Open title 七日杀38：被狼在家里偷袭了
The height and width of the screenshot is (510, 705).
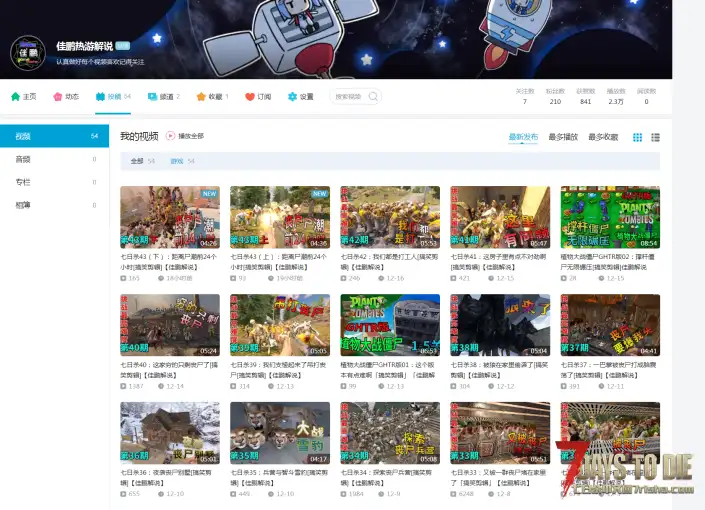coord(499,370)
